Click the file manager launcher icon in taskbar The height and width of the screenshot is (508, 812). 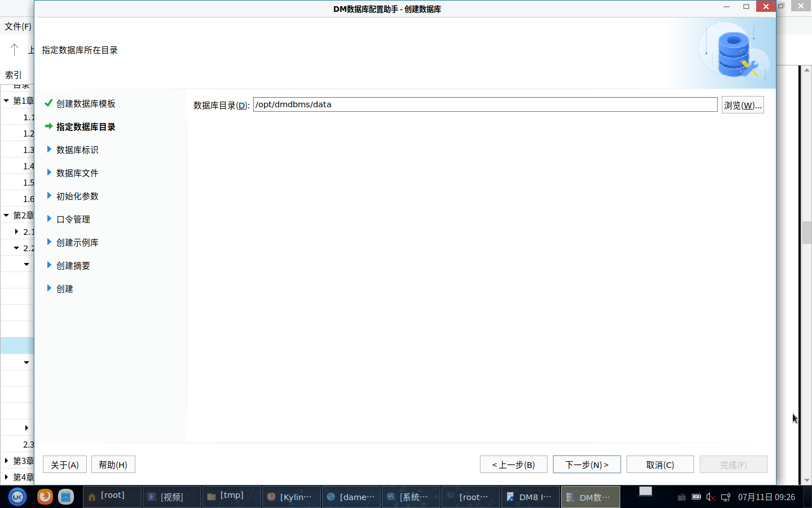tap(66, 497)
